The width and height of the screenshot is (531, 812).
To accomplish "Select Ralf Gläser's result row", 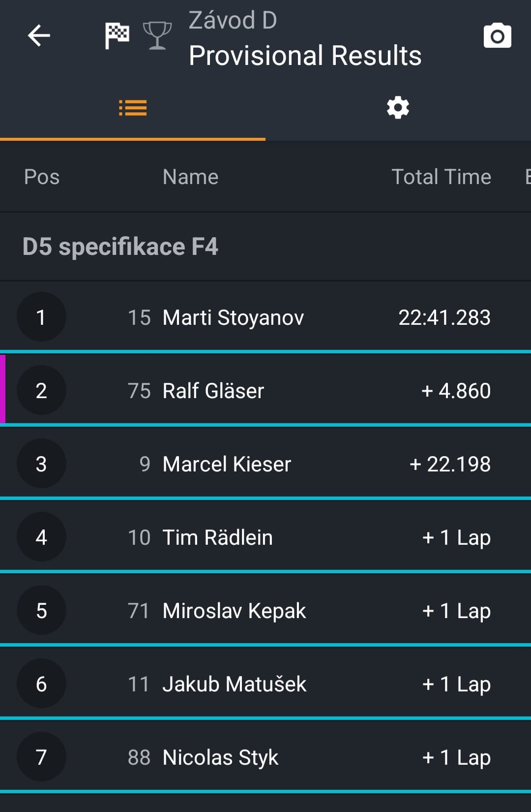I will pyautogui.click(x=265, y=391).
